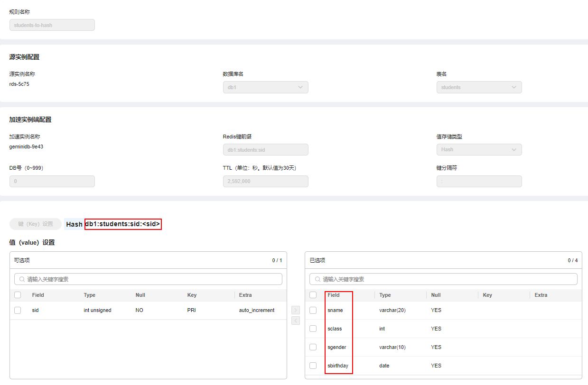The width and height of the screenshot is (588, 385).
Task: Click the sbirthday field name
Action: tap(338, 366)
